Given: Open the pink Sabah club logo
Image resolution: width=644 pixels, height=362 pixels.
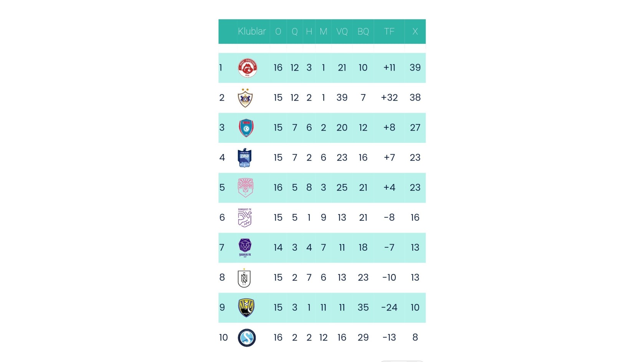Looking at the screenshot, I should (245, 188).
